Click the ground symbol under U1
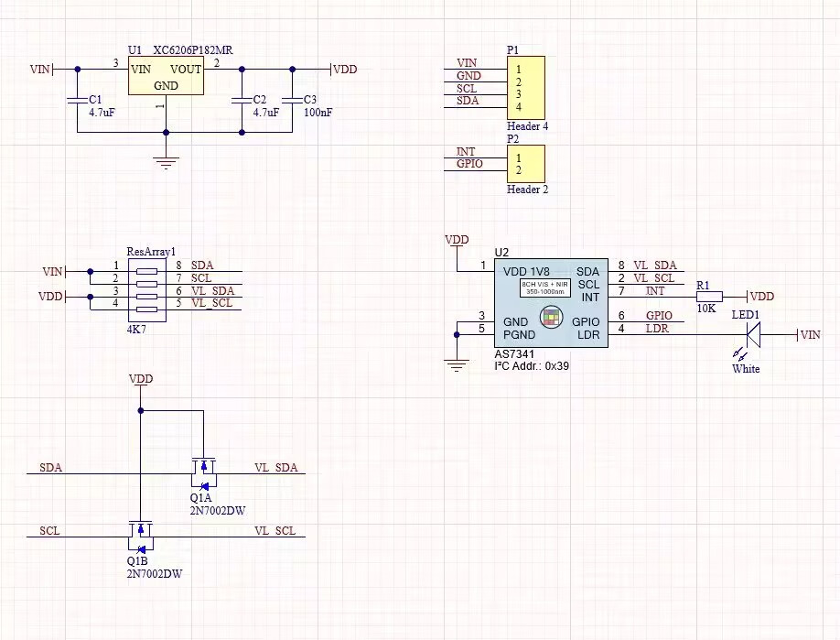840x640 pixels. pyautogui.click(x=166, y=163)
